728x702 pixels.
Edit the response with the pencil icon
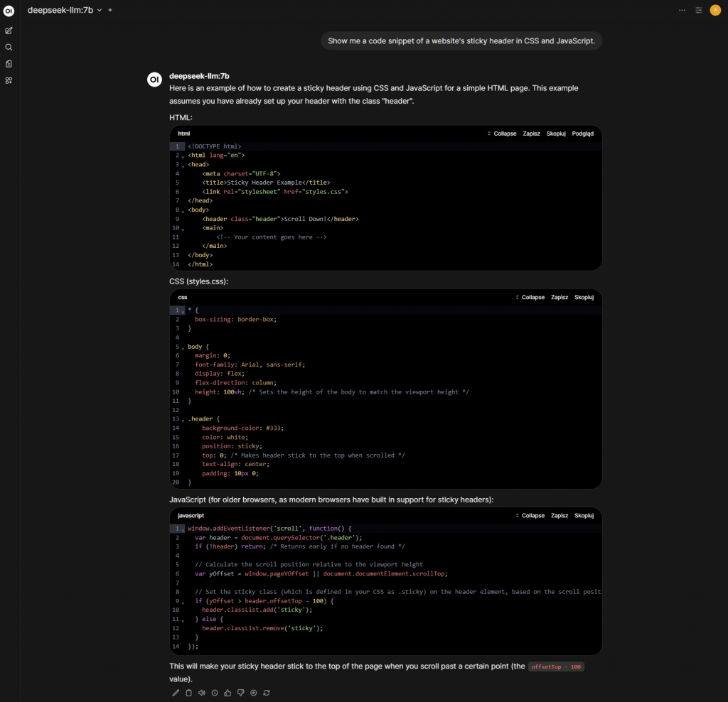(x=176, y=693)
